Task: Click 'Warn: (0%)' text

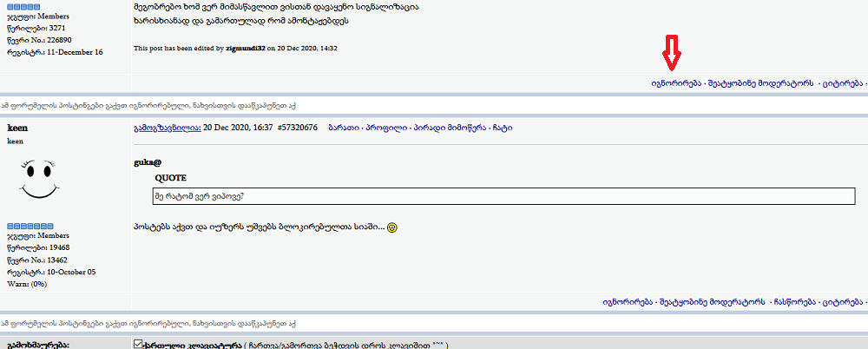Action: pos(27,284)
